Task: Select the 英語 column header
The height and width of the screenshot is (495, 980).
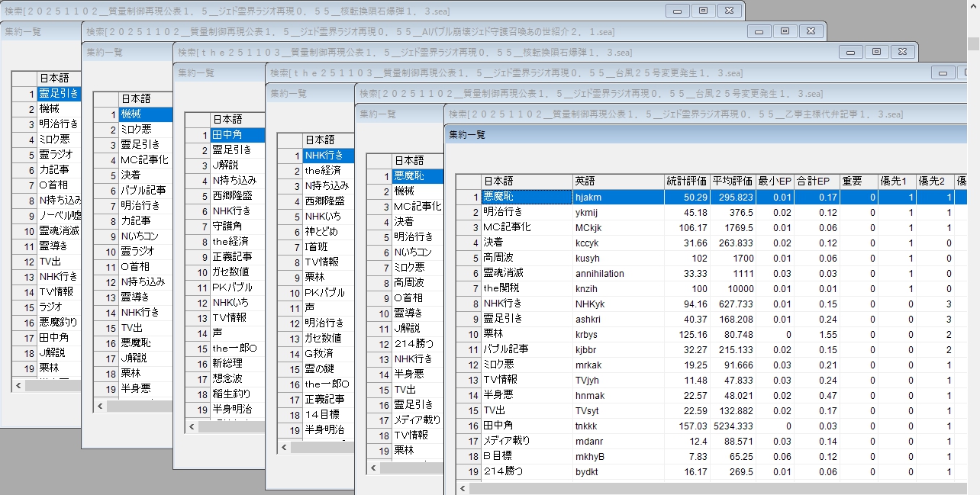Action: [x=617, y=182]
